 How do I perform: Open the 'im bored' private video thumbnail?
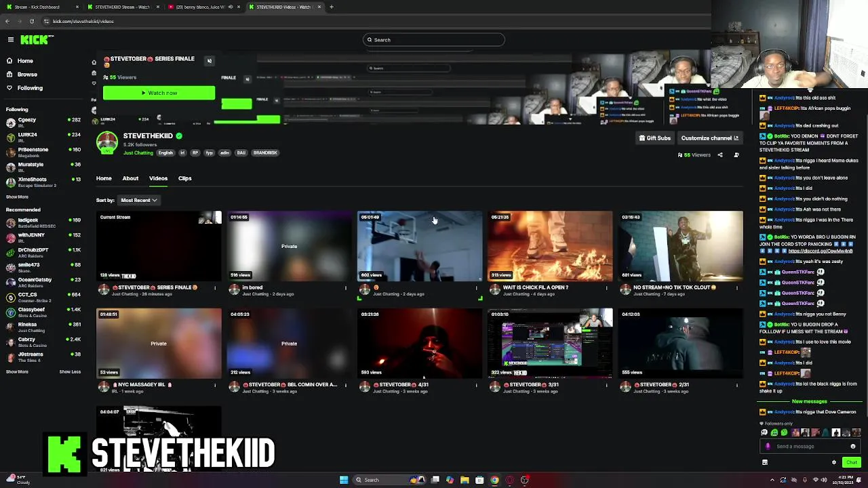click(x=290, y=246)
